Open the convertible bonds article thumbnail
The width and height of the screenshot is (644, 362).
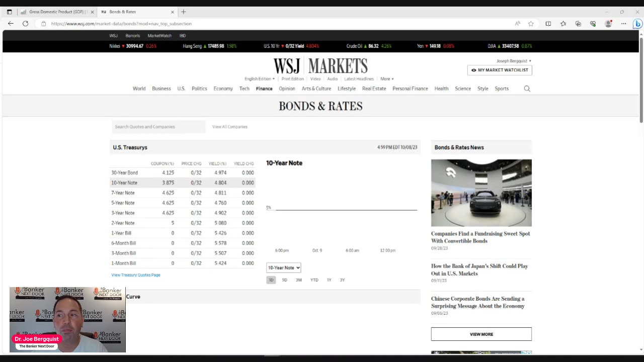click(x=481, y=193)
